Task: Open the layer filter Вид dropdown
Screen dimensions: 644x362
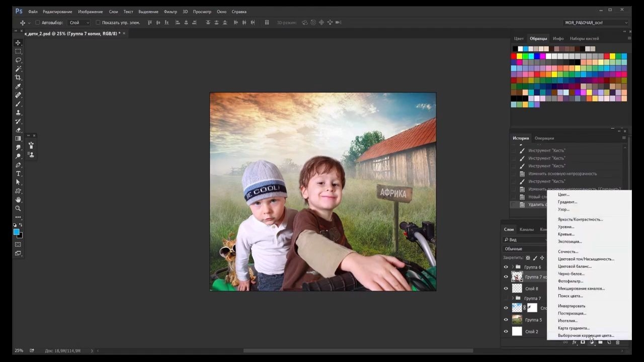Action: tap(525, 240)
